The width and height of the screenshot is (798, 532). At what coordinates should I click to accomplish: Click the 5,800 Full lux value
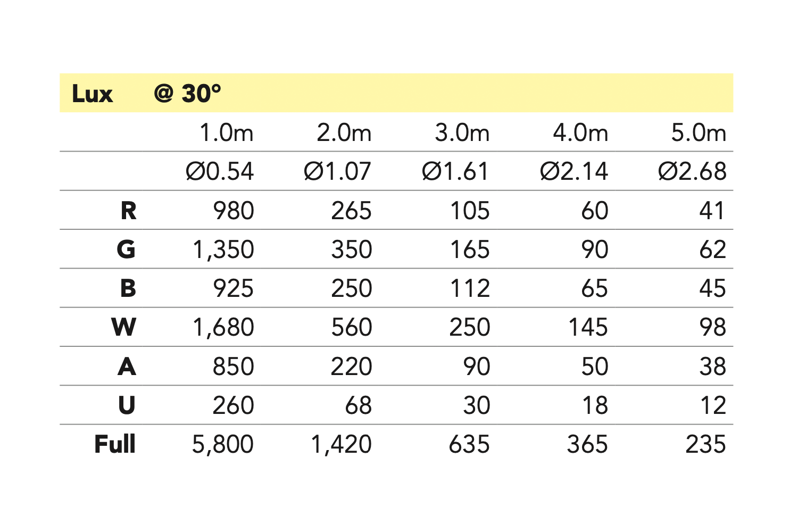(x=223, y=444)
